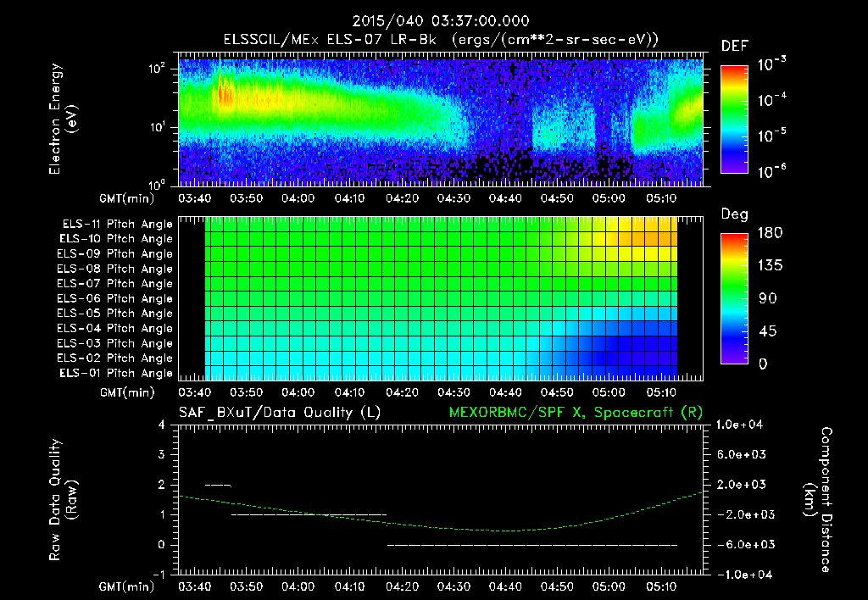Click the 10^-3 value on DEF scale
Viewport: 868px width, 600px height.
click(x=771, y=64)
